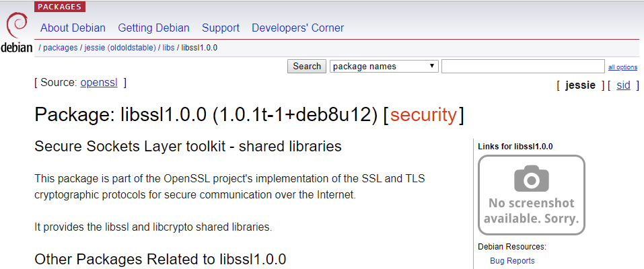Open Bug Reports under Debian Resources
The width and height of the screenshot is (644, 269).
(x=512, y=261)
